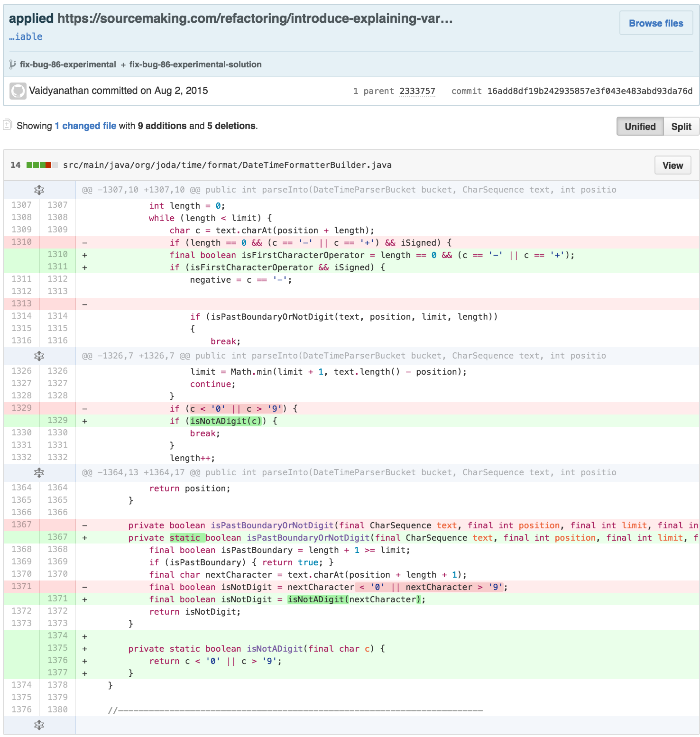The width and height of the screenshot is (700, 737).
Task: Click the git branch icon
Action: point(13,64)
